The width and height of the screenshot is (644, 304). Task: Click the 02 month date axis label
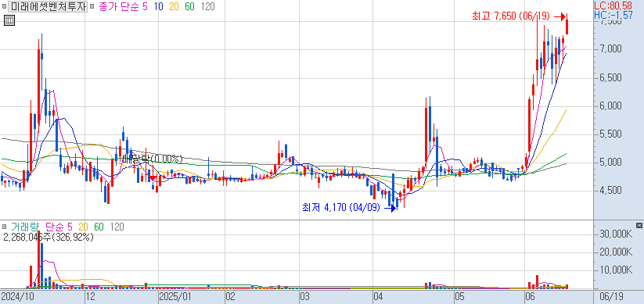point(230,296)
